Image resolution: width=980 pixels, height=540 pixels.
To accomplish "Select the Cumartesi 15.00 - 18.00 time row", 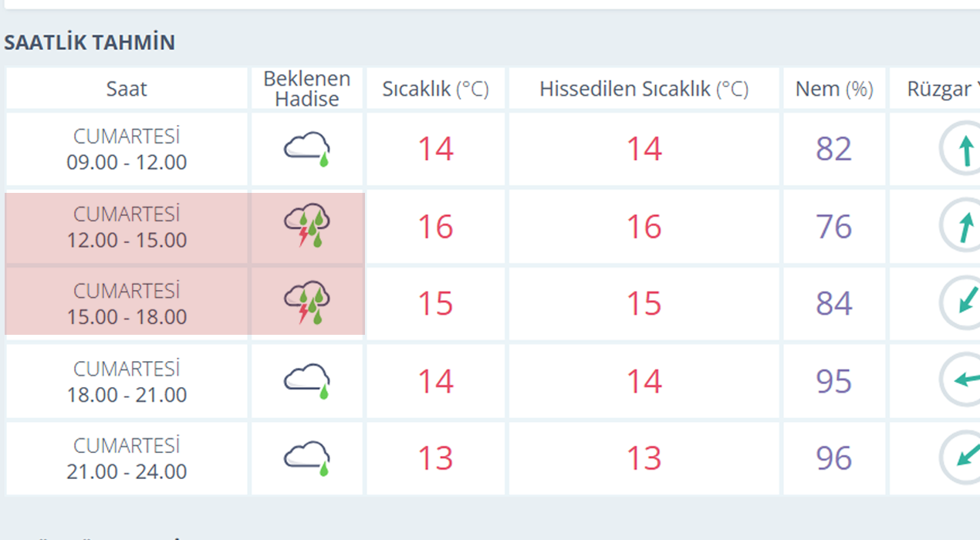I will click(127, 304).
